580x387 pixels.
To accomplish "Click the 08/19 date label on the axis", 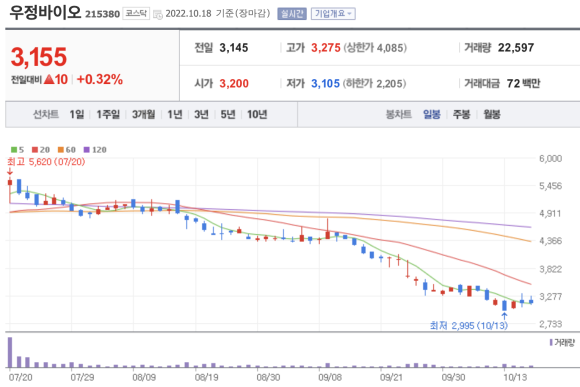I will [x=206, y=377].
